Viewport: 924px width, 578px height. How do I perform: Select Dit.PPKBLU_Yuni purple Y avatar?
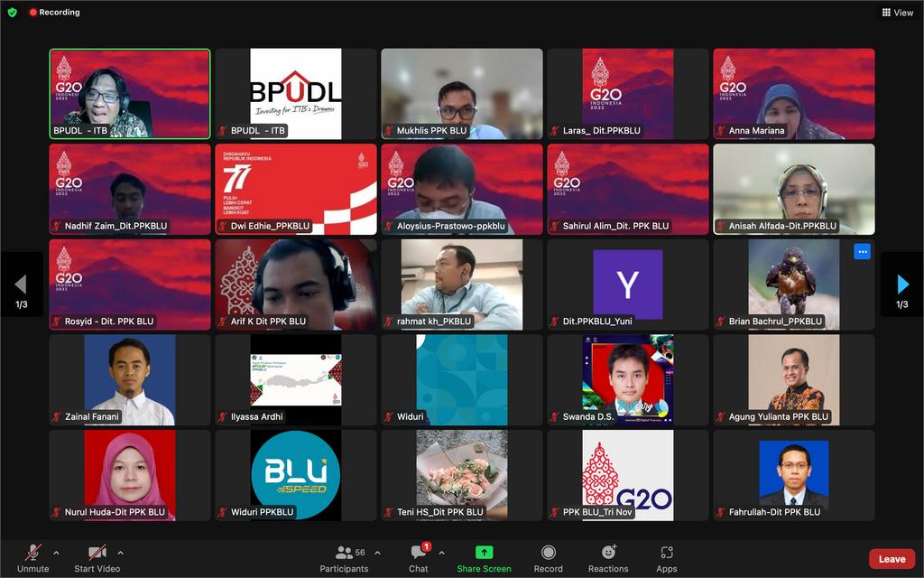tap(628, 284)
